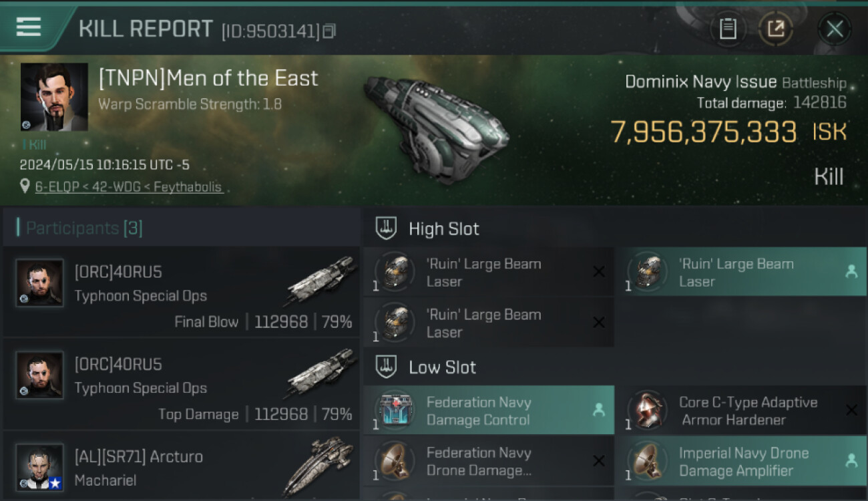Select Federation Navy Drone Damage module row
The image size is (868, 501).
click(x=488, y=461)
